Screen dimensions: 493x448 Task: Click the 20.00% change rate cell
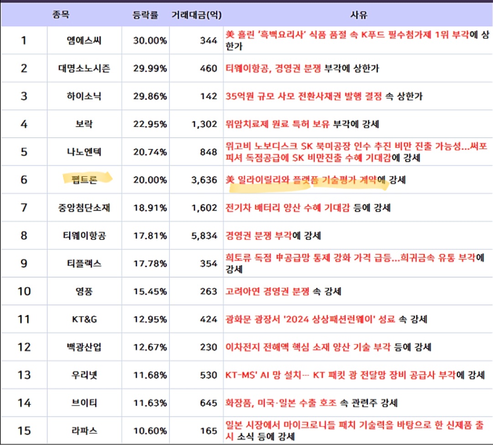point(150,180)
